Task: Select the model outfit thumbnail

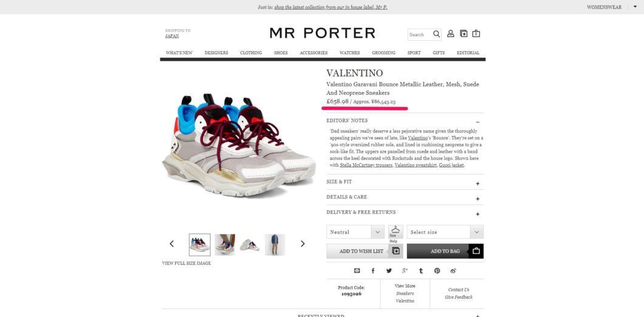Action: [275, 245]
